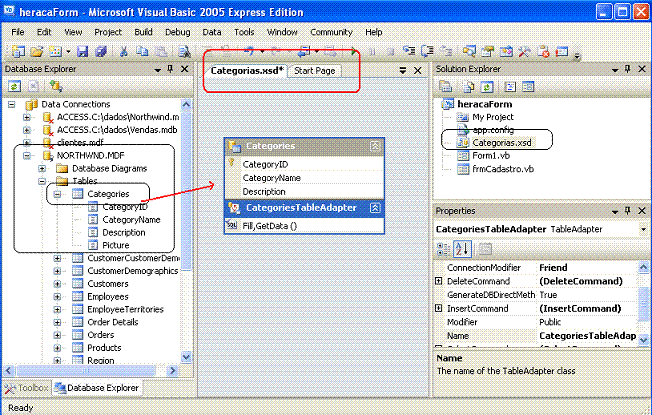
Task: Open Object Browser from the toolbar icon
Action: (506, 52)
